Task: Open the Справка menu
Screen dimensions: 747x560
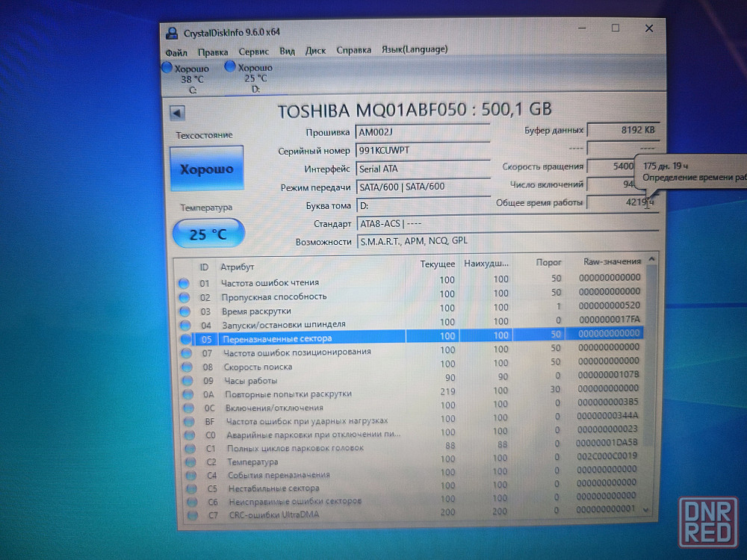Action: point(354,50)
